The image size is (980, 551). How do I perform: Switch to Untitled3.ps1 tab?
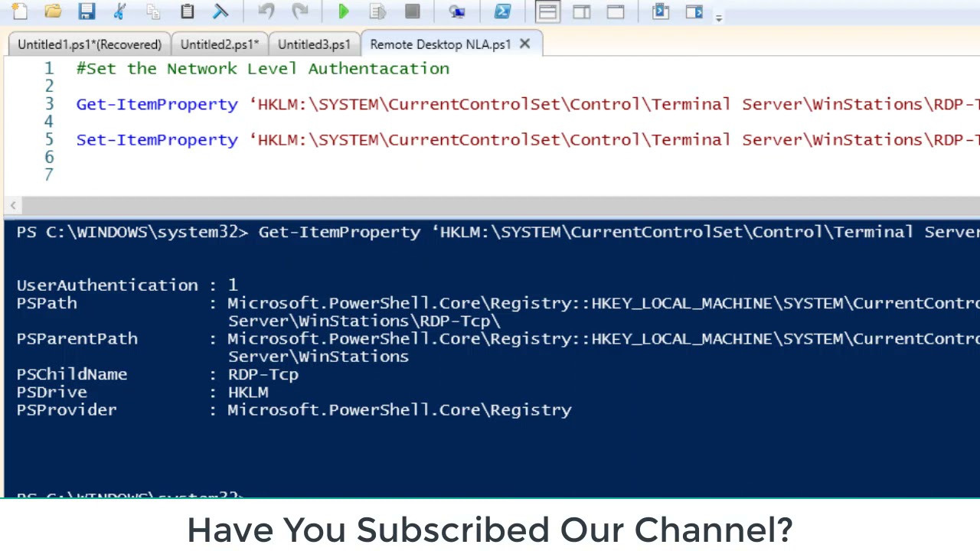pos(314,44)
